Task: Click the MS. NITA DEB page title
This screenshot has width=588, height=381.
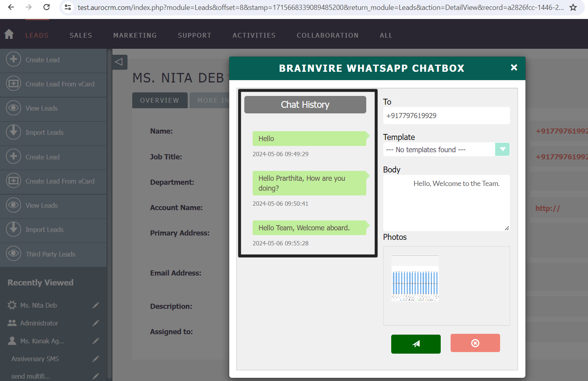Action: coord(179,78)
